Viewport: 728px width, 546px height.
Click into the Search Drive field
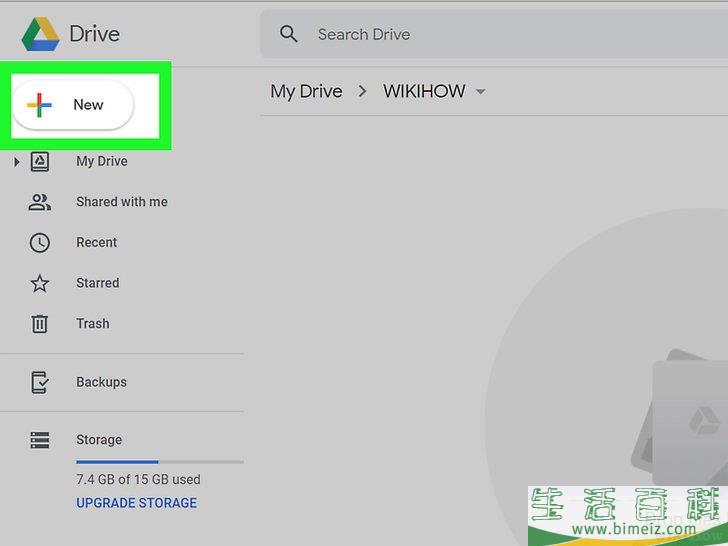[494, 34]
